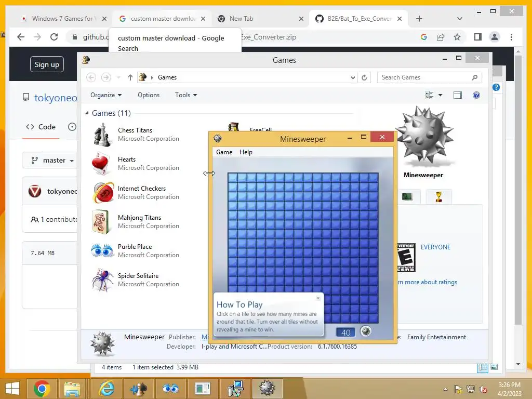532x399 pixels.
Task: Click the back arrow in Games window
Action: click(x=91, y=77)
